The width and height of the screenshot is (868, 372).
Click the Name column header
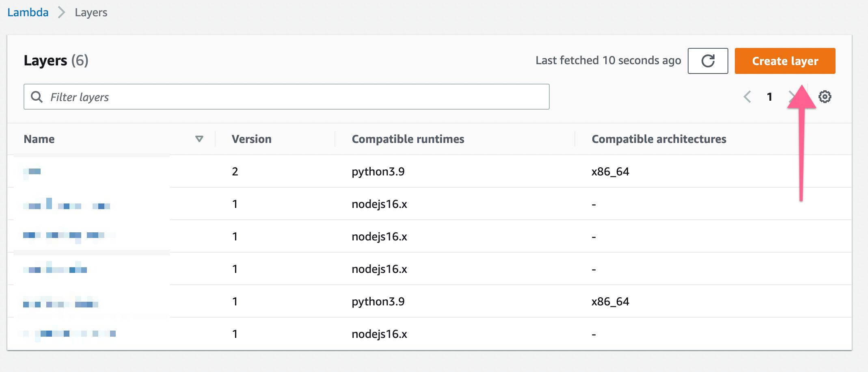pyautogui.click(x=39, y=139)
